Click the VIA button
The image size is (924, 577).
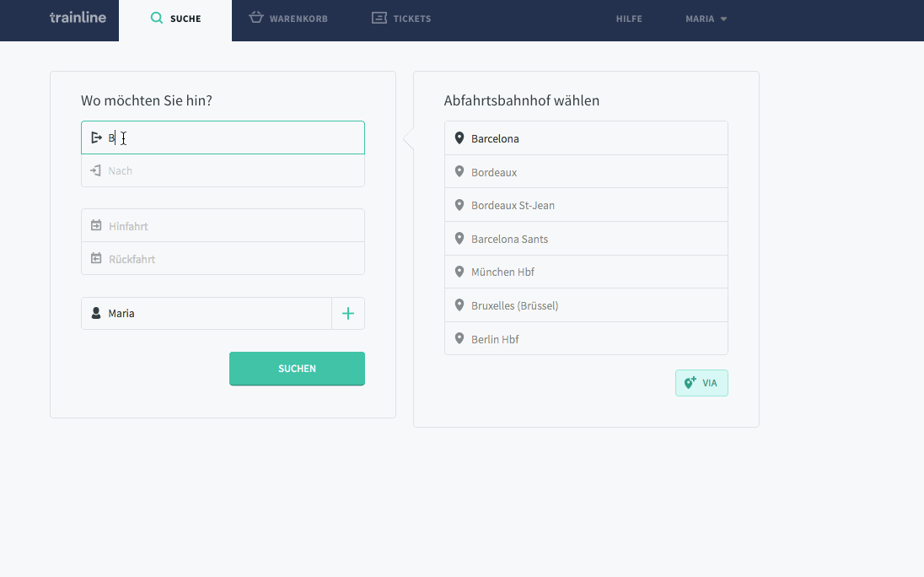pyautogui.click(x=701, y=383)
